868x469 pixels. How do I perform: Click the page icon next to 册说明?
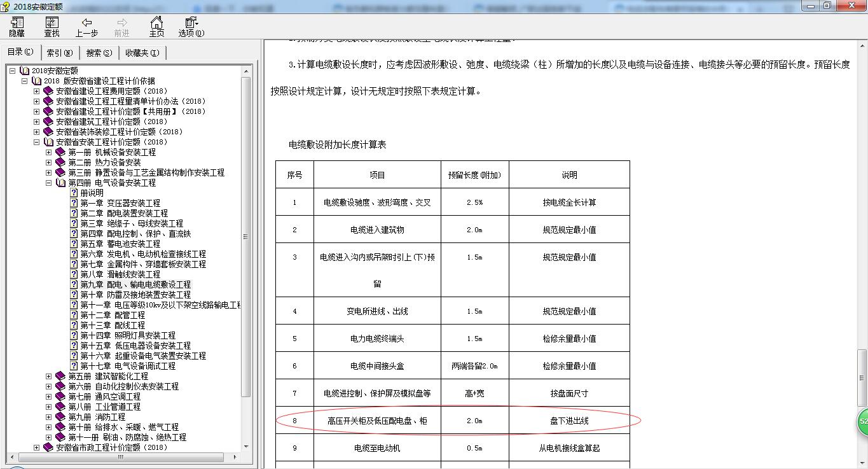tap(74, 193)
